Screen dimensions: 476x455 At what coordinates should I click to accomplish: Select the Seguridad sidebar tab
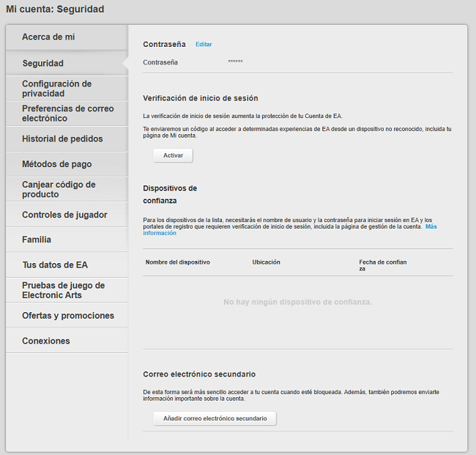pos(42,63)
